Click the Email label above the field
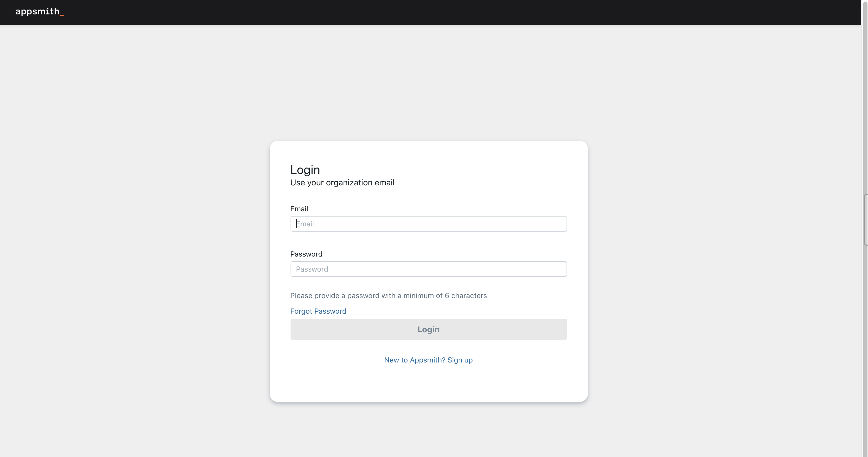This screenshot has height=457, width=868. click(x=299, y=209)
